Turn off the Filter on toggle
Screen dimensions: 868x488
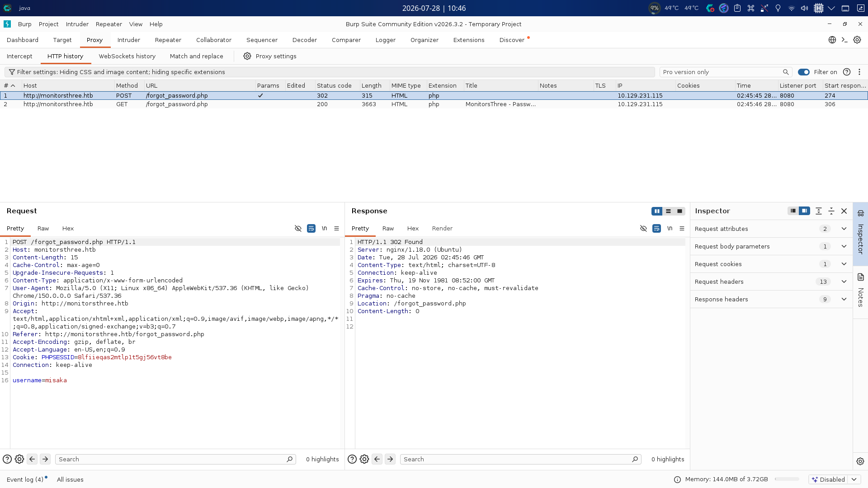[x=804, y=72]
